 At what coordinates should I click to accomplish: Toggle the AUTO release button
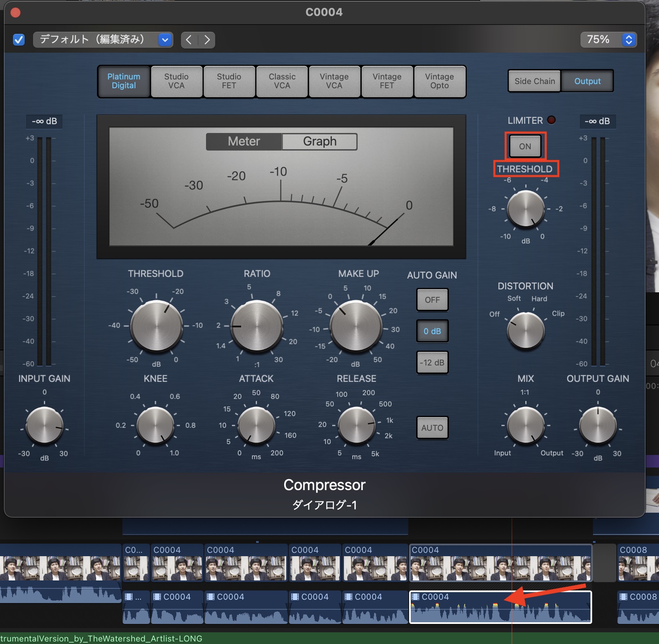(x=432, y=428)
